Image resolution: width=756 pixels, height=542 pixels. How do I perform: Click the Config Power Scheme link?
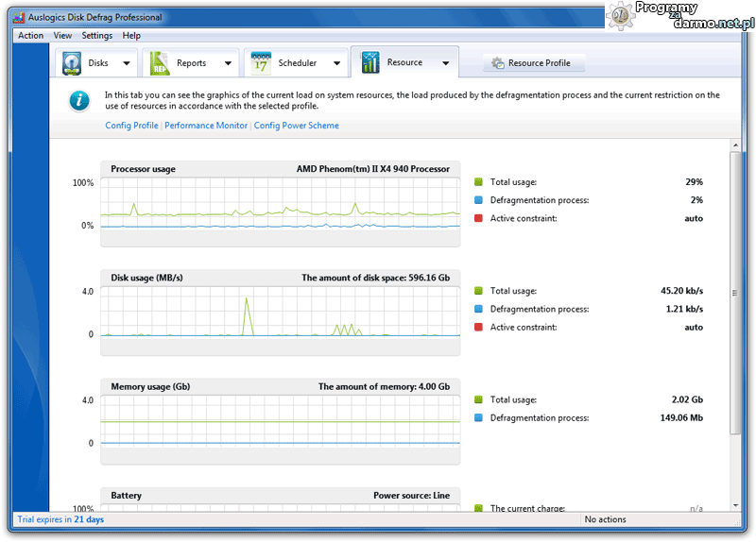click(296, 126)
